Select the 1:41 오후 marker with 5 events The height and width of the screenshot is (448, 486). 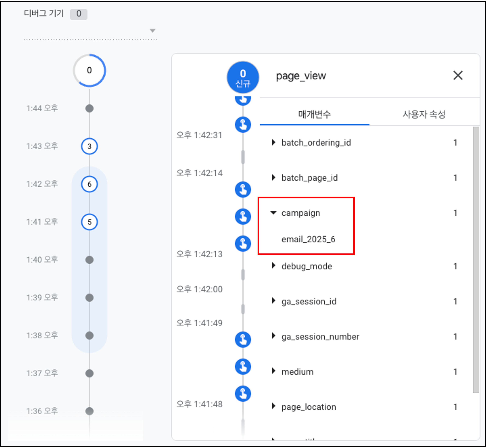coord(90,222)
